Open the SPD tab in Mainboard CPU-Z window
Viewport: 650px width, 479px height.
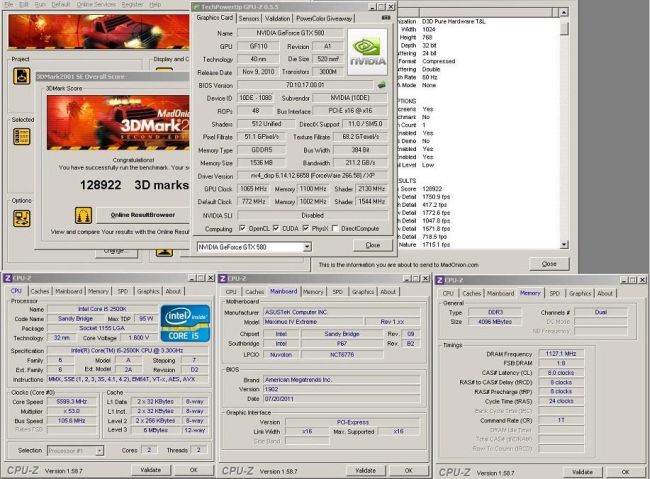[337, 292]
